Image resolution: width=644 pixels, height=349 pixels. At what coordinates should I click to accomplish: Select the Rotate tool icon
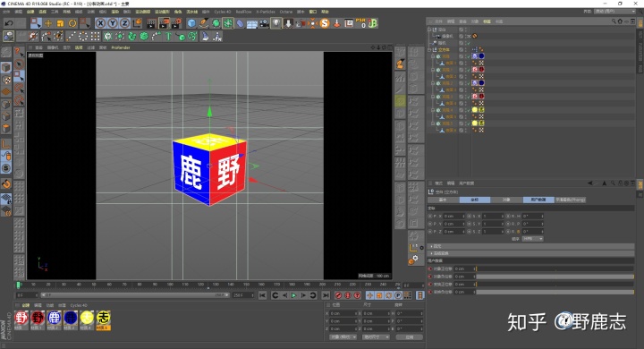click(x=72, y=23)
